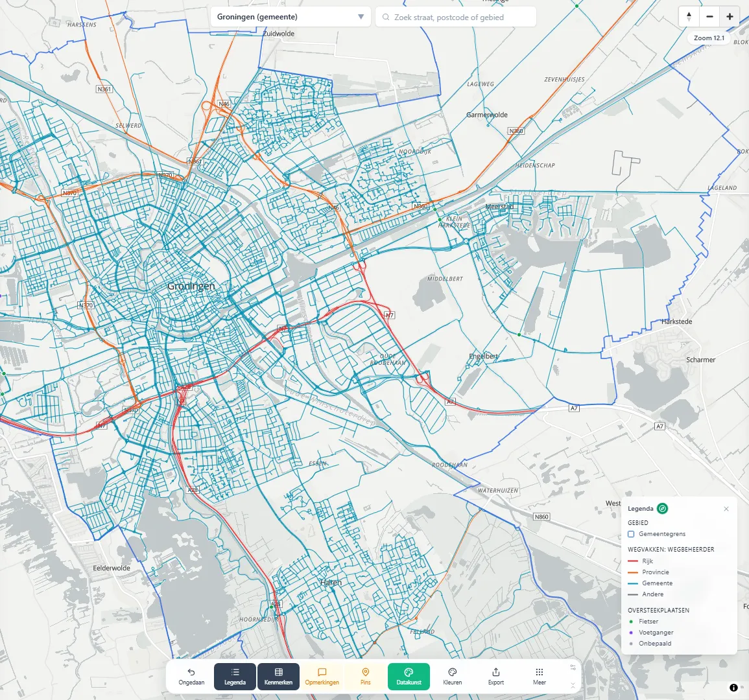Open the Groningen (gemeente) area dropdown
This screenshot has height=700, width=749.
pyautogui.click(x=291, y=17)
